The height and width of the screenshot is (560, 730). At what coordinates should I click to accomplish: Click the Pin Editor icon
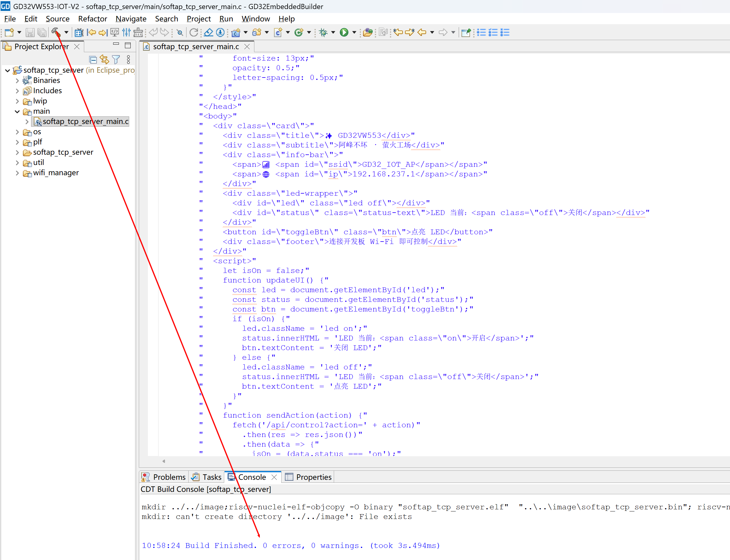(x=466, y=32)
